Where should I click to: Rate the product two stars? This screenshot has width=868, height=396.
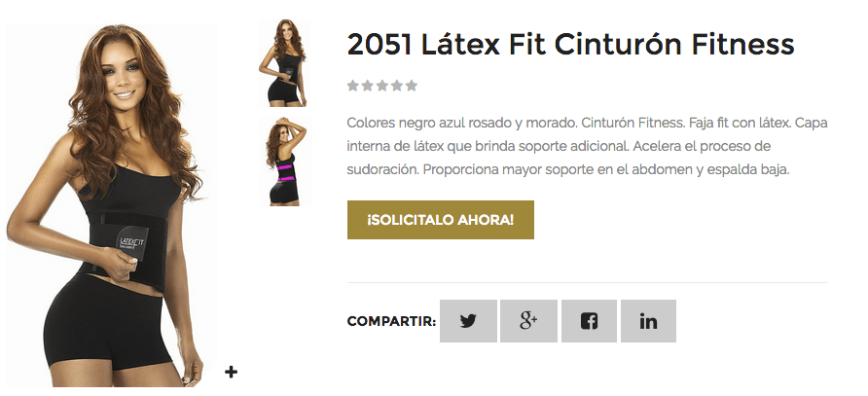[x=367, y=86]
